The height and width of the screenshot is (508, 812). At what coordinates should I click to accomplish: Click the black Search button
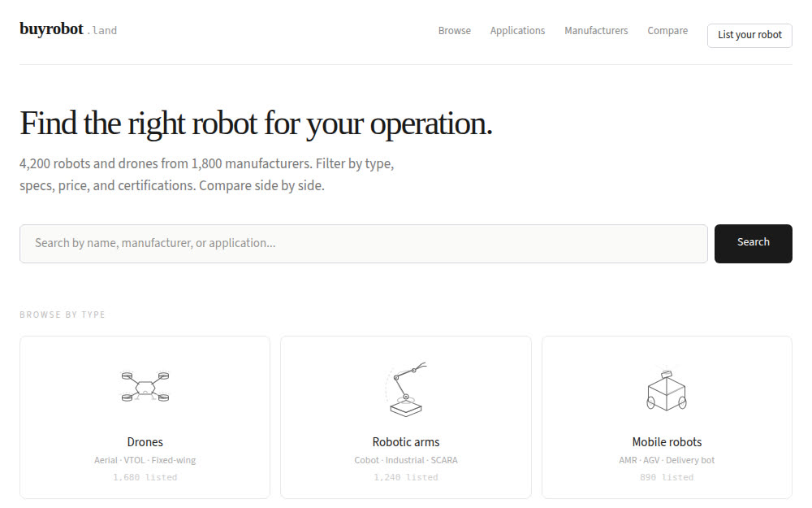pyautogui.click(x=753, y=243)
